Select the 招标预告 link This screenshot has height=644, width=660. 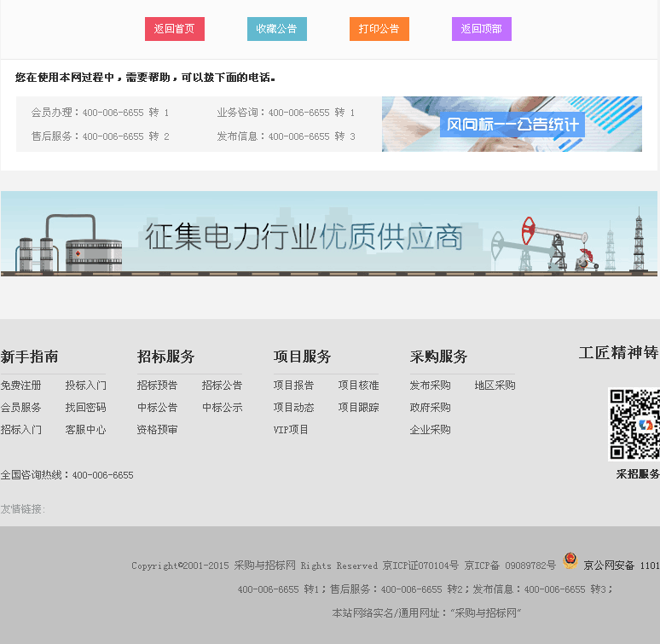coord(158,386)
